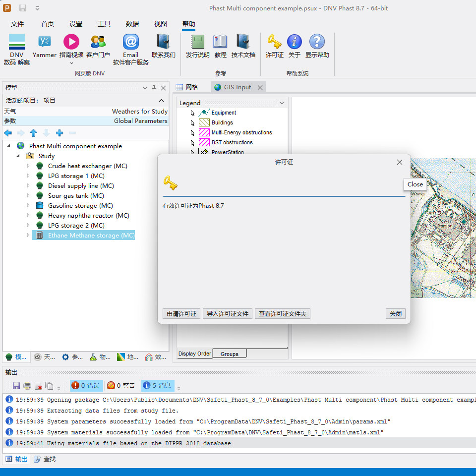Click clear output icon with red X
476x476 pixels.
tap(38, 386)
